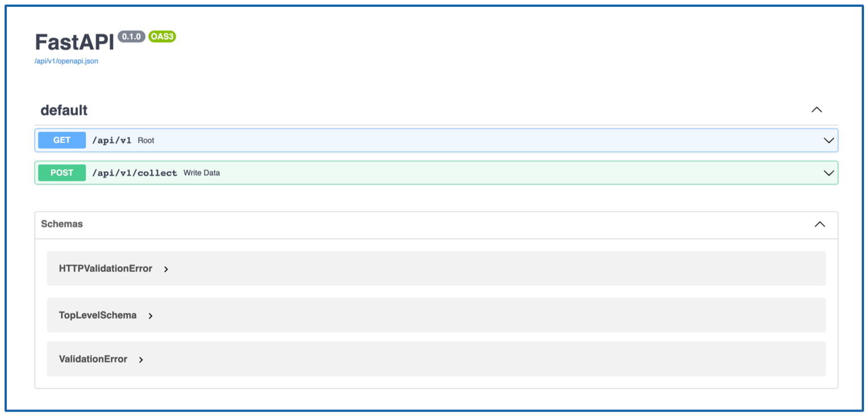Collapse the Schemas section
The width and height of the screenshot is (868, 416).
coord(820,224)
